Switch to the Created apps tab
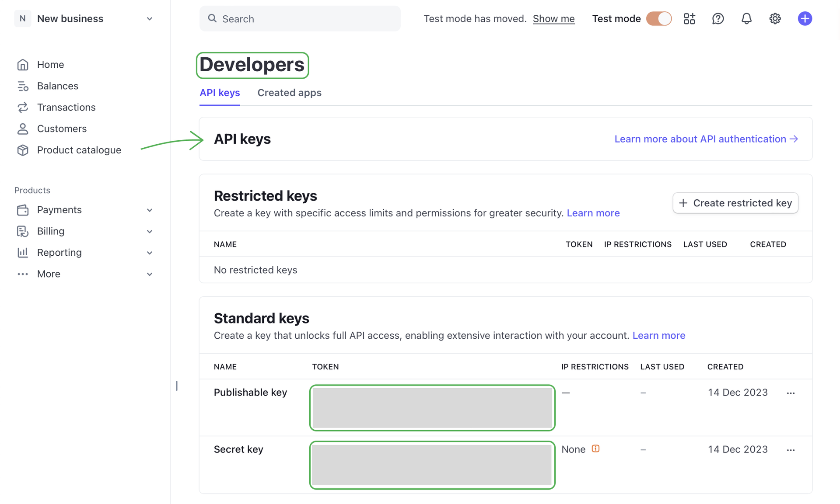 [x=289, y=93]
